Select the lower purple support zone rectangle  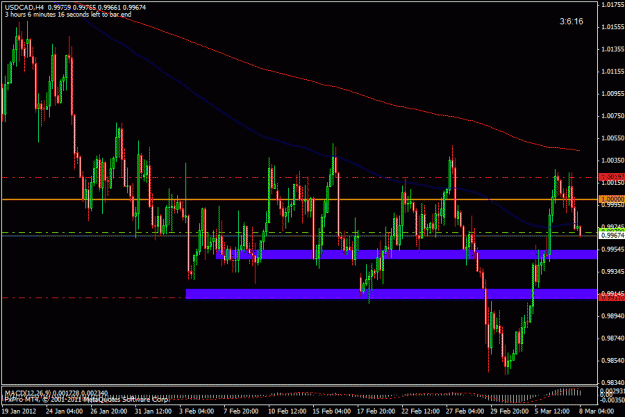[x=391, y=294]
